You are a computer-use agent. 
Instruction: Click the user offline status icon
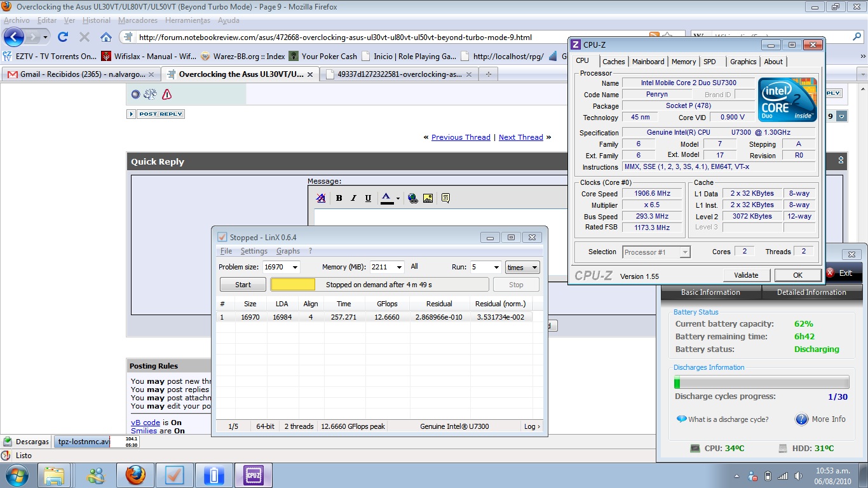[x=135, y=94]
